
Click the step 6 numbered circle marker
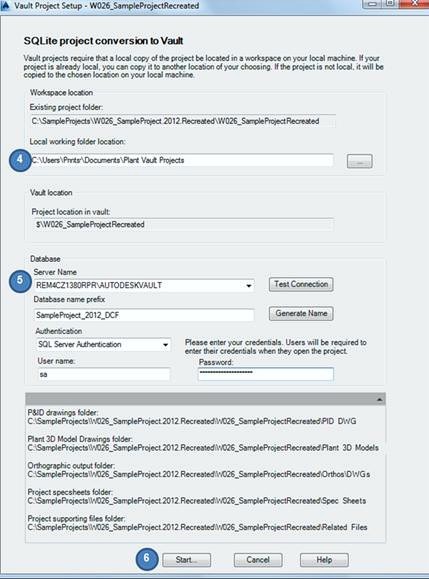tap(147, 558)
